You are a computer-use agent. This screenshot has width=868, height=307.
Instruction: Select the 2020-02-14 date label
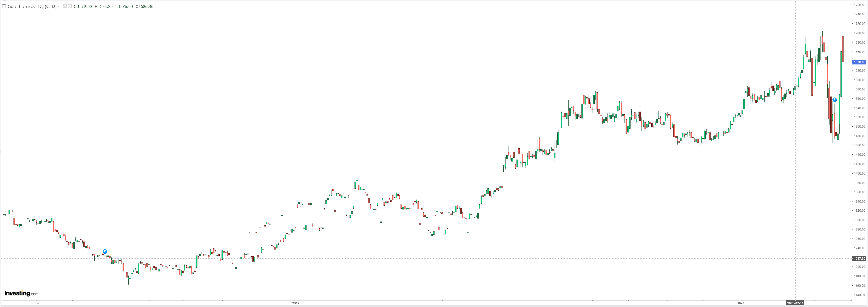(x=795, y=303)
